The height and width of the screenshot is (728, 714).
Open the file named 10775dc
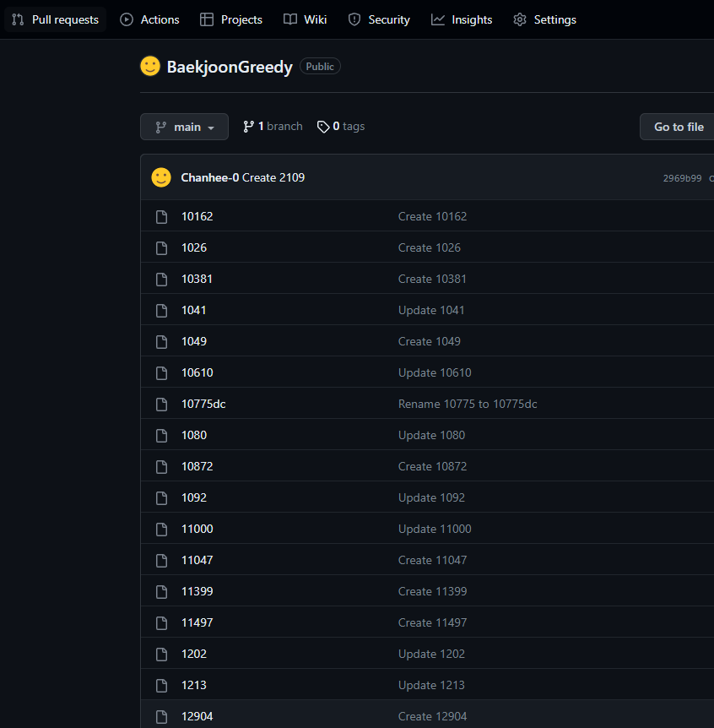203,404
